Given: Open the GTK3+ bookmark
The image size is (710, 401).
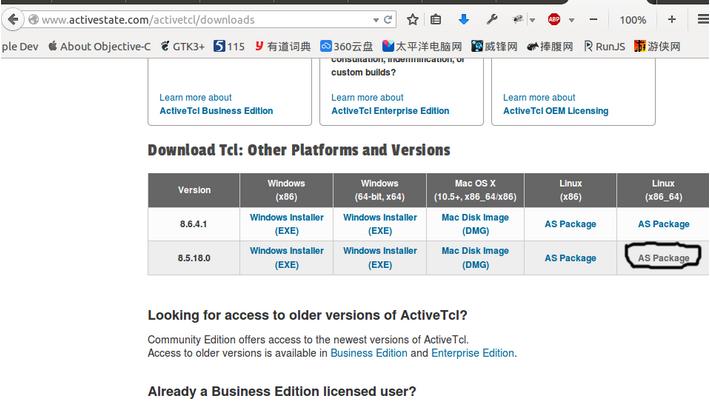Looking at the screenshot, I should tap(182, 46).
